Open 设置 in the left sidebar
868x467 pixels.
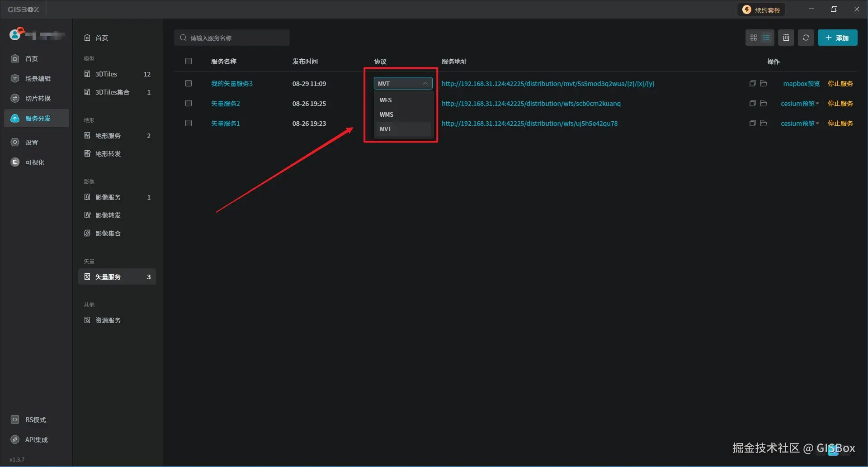[x=37, y=143]
